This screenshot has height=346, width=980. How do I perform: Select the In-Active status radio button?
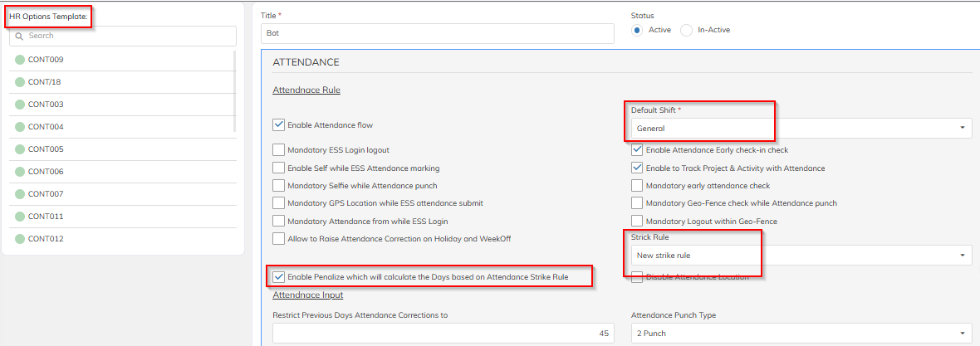coord(686,30)
